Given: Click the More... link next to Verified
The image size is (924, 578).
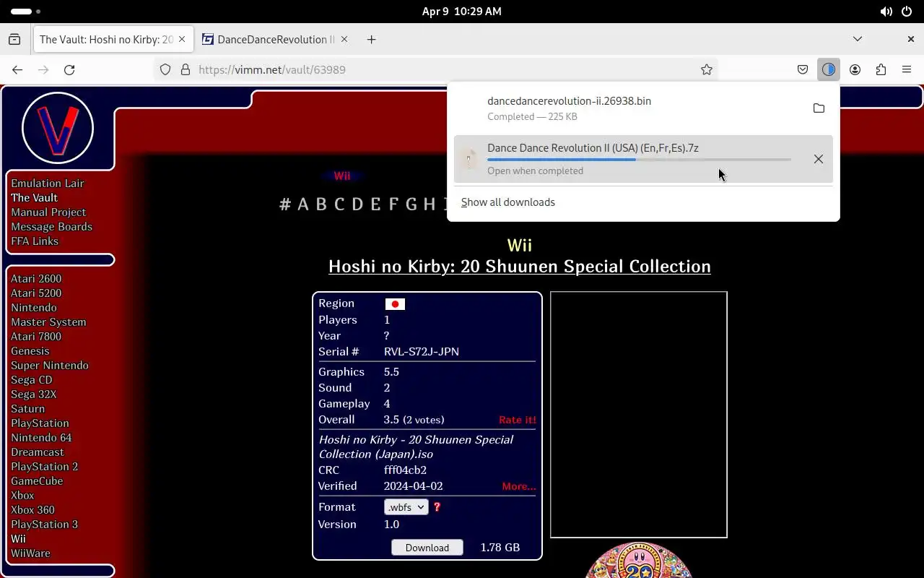Looking at the screenshot, I should pyautogui.click(x=519, y=486).
